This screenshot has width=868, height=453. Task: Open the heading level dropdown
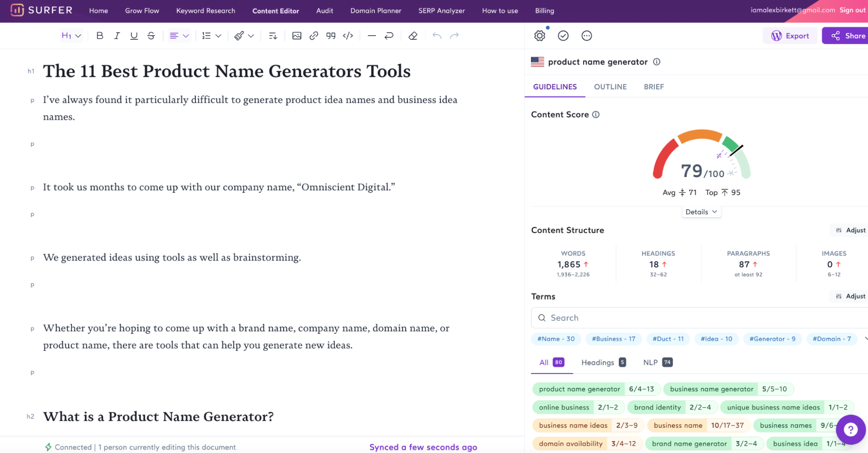(71, 36)
